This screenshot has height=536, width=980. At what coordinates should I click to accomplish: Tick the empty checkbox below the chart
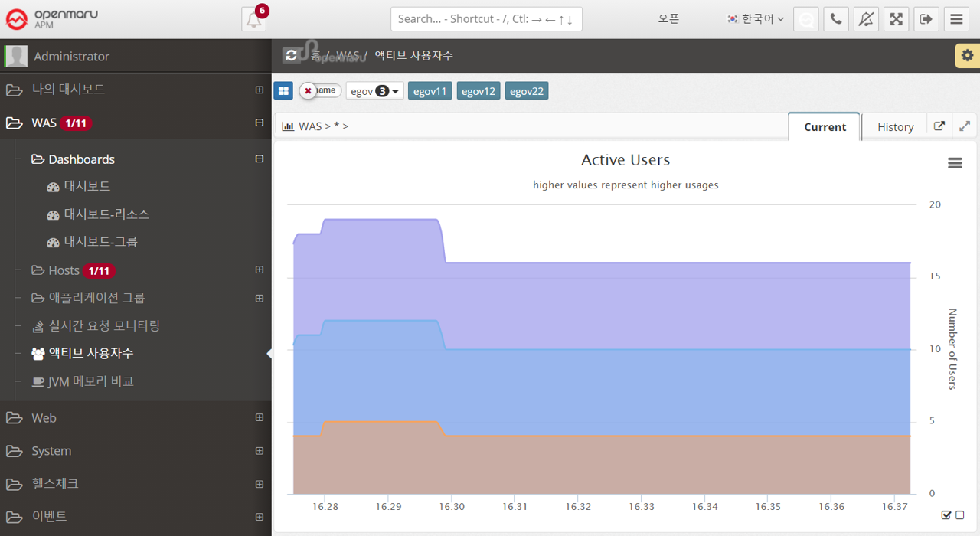960,515
